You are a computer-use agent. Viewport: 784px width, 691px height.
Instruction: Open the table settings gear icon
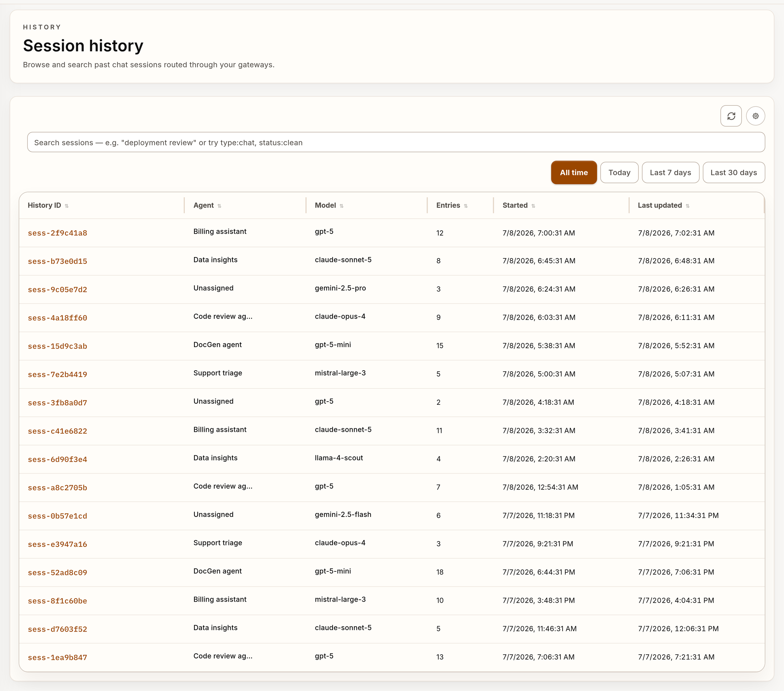coord(755,116)
